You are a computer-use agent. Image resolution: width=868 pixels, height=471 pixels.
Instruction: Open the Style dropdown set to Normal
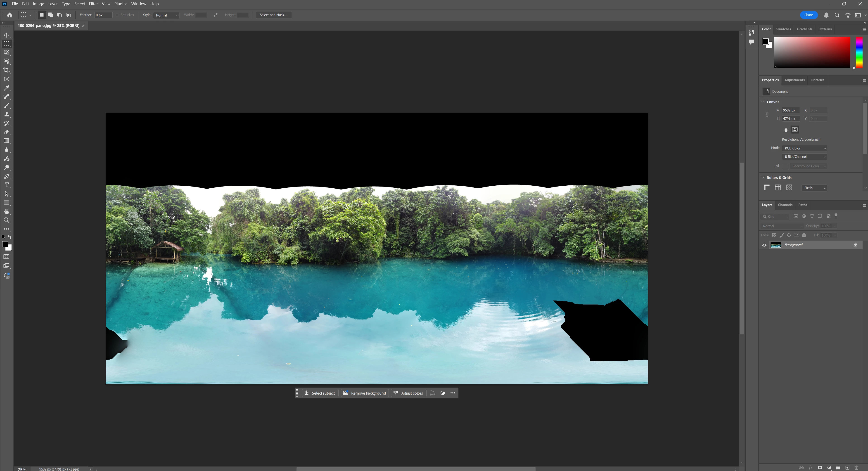(166, 15)
